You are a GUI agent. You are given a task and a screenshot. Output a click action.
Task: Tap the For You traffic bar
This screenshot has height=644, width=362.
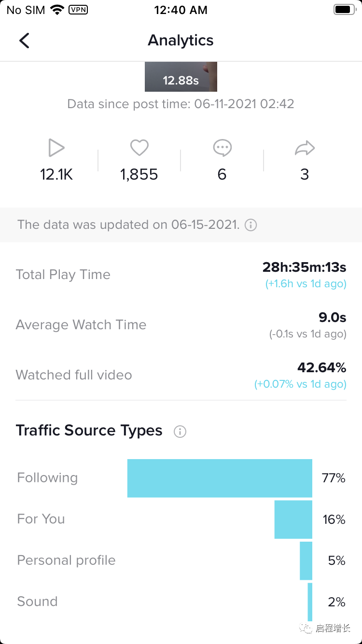pos(293,519)
